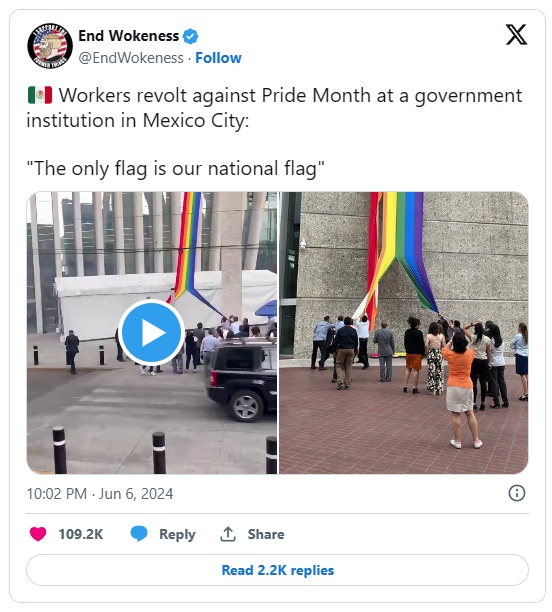Click the Mexico flag emoji
552x612 pixels.
tap(40, 95)
